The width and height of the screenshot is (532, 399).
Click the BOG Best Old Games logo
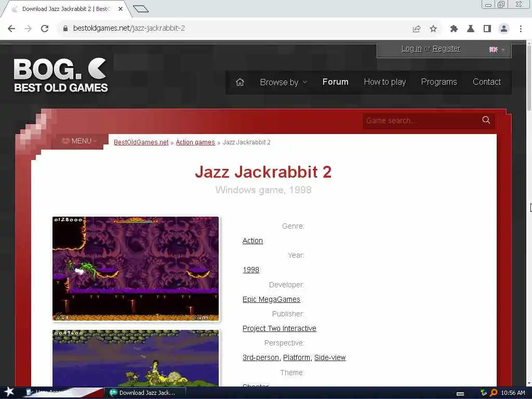tap(61, 75)
